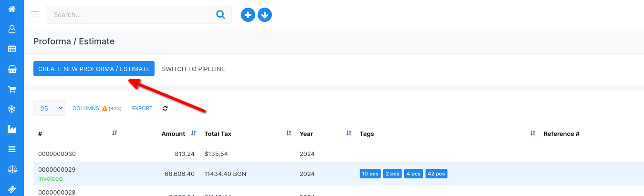Viewport: 644px width, 196px height.
Task: Switch to Pipeline view
Action: pyautogui.click(x=193, y=69)
